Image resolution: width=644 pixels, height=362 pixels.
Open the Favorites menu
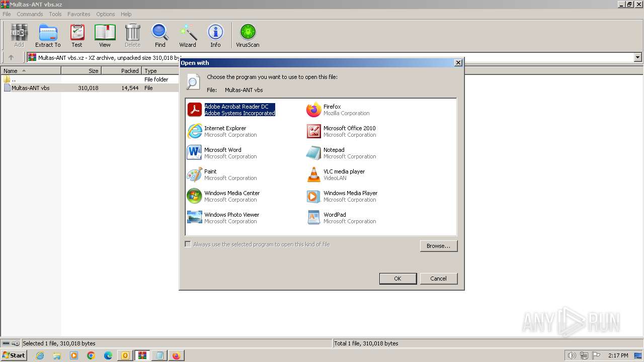click(x=79, y=14)
